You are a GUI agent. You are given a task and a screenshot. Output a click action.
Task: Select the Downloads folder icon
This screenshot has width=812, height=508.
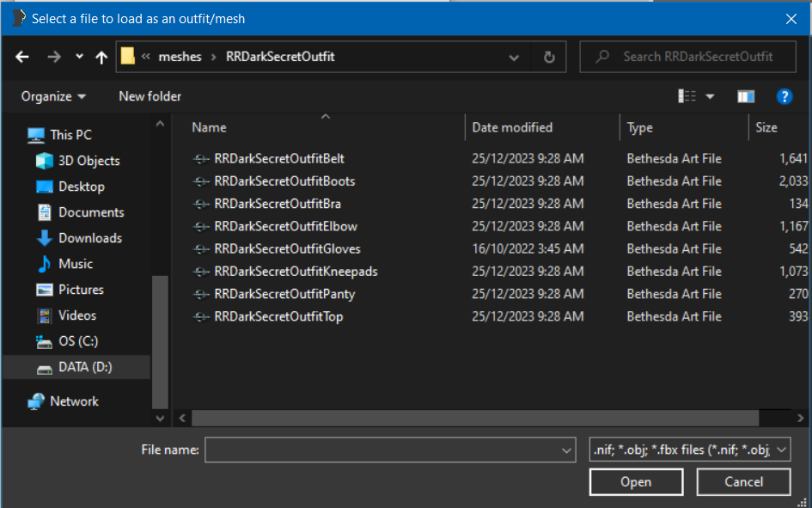[x=44, y=238]
